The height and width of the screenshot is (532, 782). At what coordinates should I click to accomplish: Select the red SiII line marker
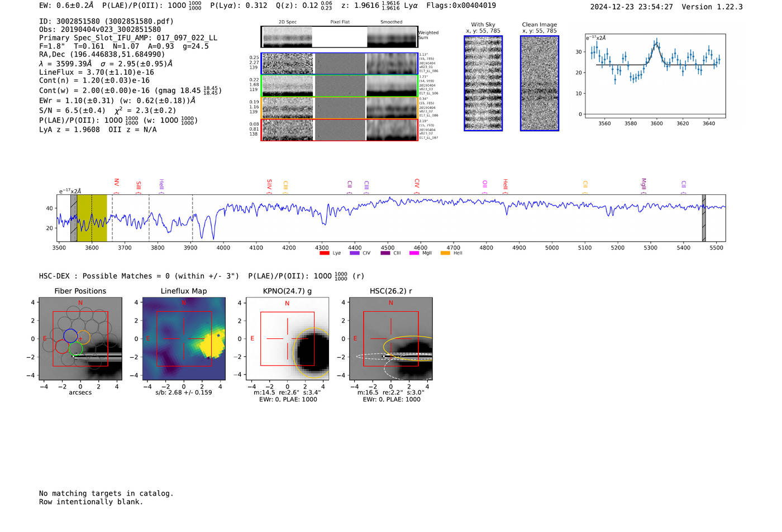point(139,186)
